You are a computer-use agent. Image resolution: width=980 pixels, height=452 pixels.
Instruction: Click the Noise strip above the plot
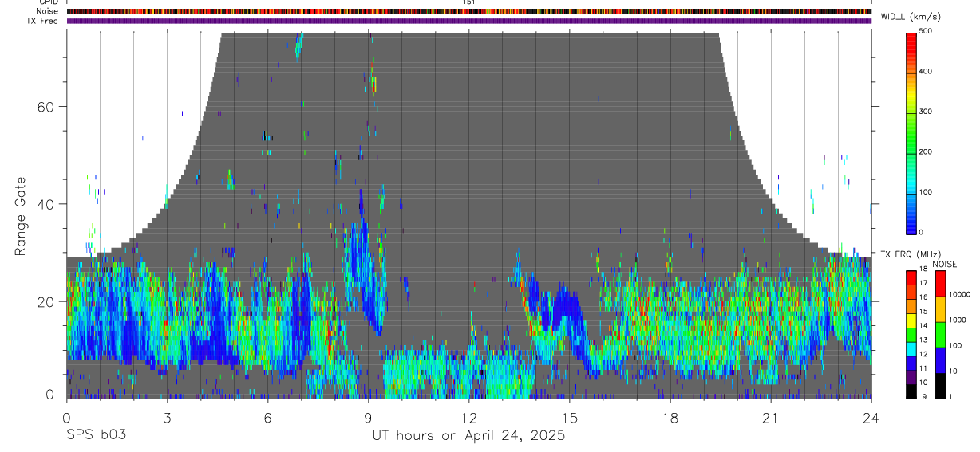click(x=469, y=11)
